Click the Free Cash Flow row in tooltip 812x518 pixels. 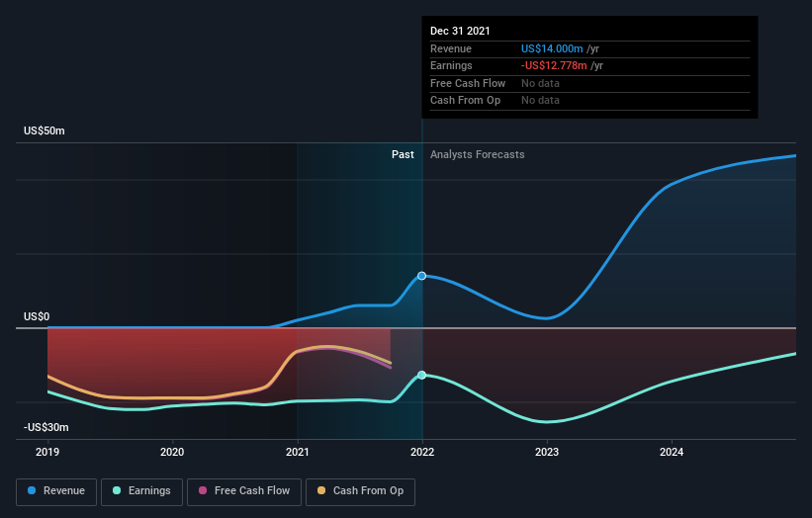(589, 83)
